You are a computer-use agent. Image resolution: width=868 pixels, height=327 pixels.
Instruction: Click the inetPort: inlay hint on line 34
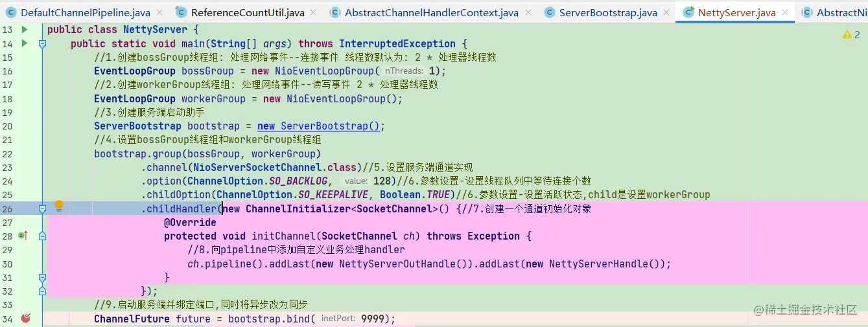tap(338, 319)
